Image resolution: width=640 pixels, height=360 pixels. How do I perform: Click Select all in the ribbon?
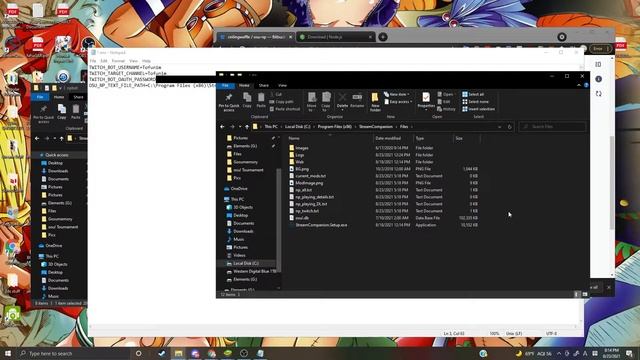(473, 94)
